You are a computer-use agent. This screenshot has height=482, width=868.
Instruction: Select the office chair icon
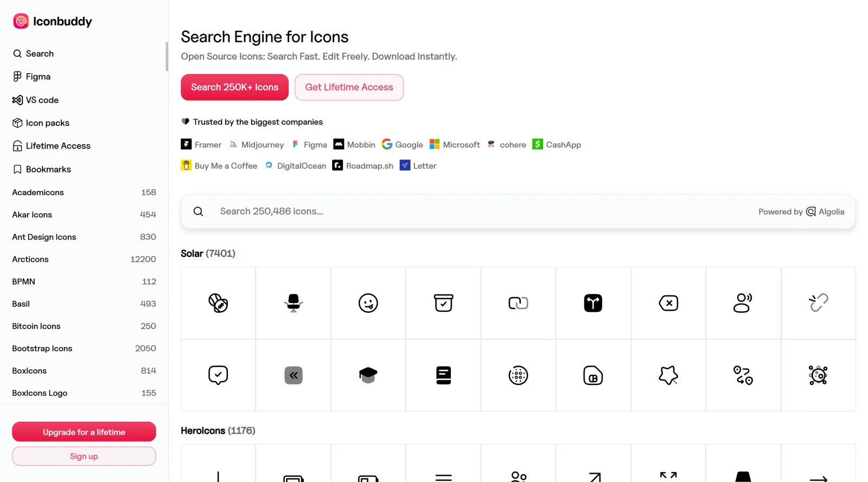[293, 303]
